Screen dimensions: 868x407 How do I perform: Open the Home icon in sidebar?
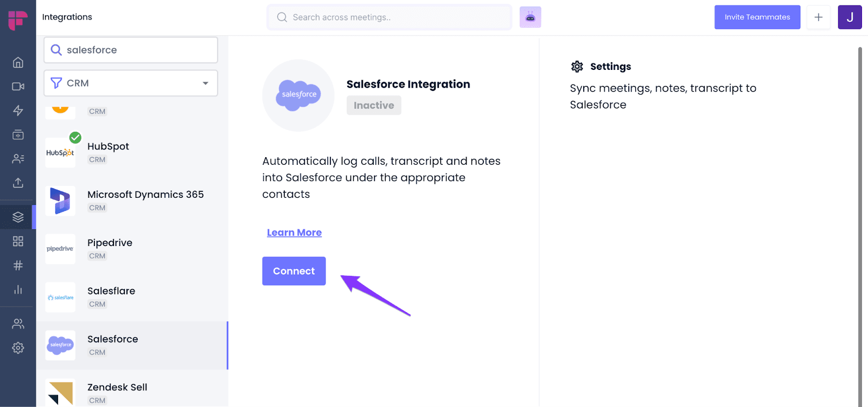[x=18, y=62]
